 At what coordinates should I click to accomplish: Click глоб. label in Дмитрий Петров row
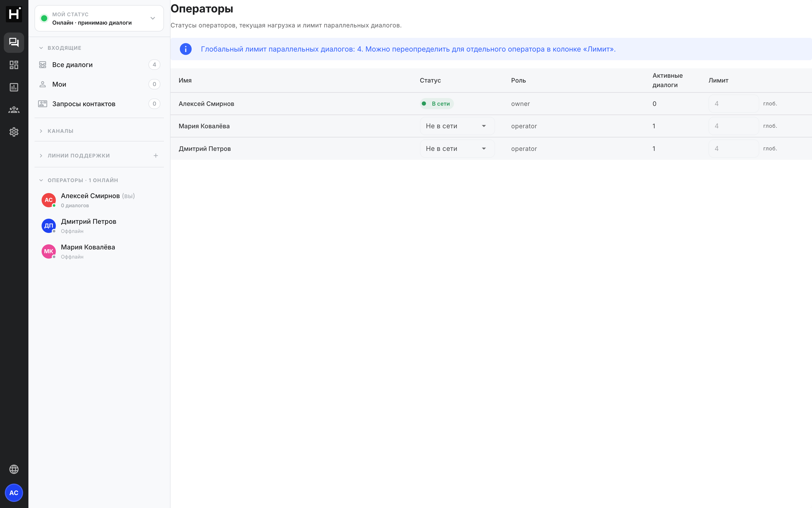coord(770,149)
